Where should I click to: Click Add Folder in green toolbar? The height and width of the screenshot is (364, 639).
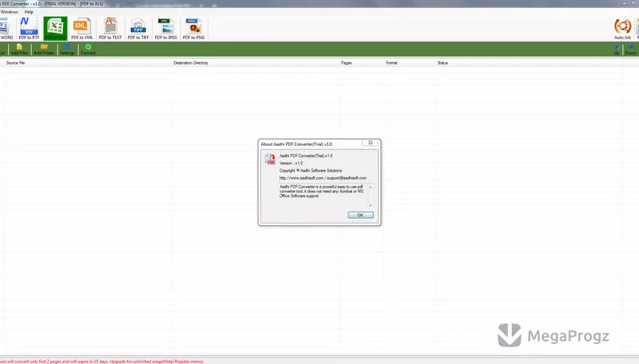click(44, 49)
